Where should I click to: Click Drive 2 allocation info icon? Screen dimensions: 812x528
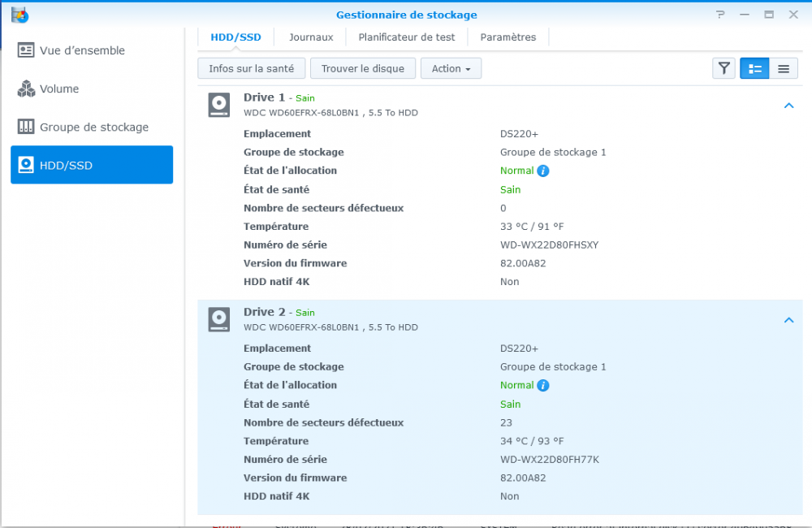point(543,386)
